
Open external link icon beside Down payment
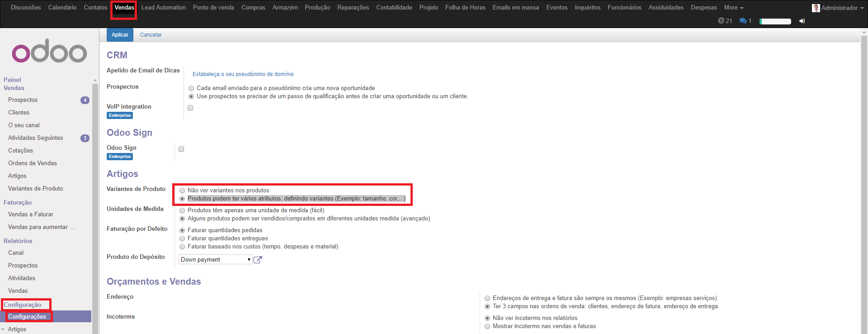tap(258, 260)
